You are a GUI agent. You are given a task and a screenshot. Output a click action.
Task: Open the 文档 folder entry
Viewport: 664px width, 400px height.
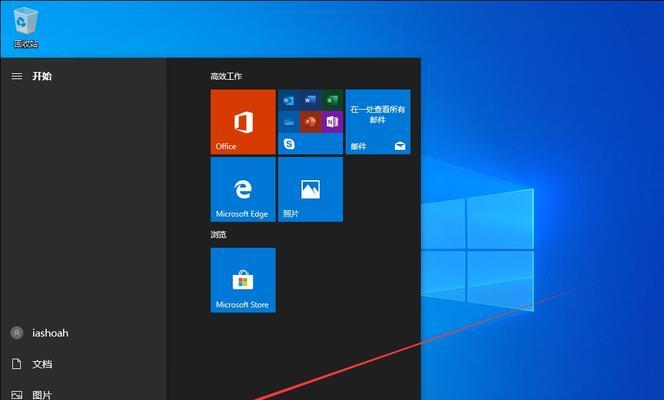(x=42, y=364)
